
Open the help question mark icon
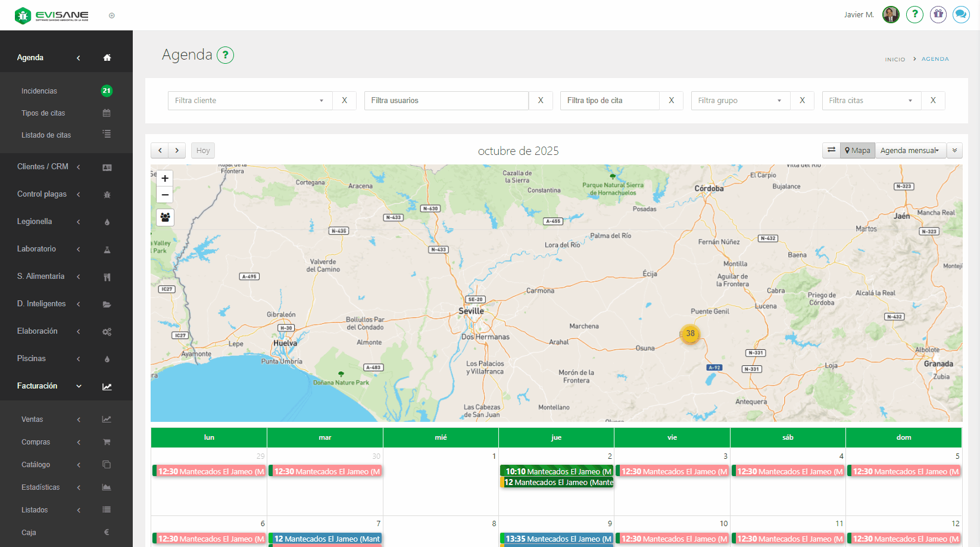[915, 14]
